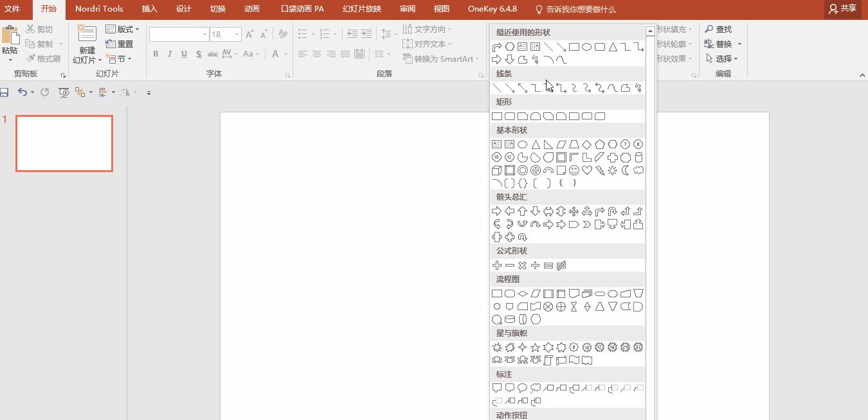Image resolution: width=868 pixels, height=420 pixels.
Task: Open the 动画 ribbon tab
Action: point(252,9)
